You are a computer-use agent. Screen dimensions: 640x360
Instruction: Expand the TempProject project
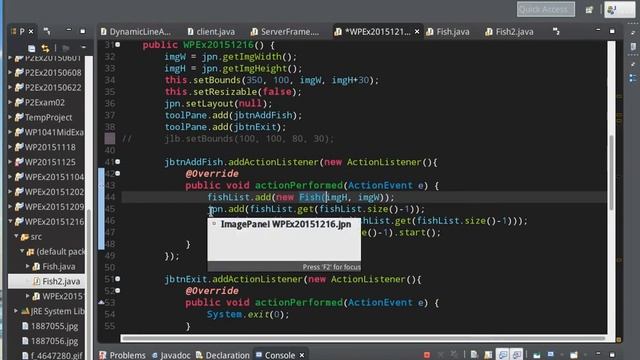coord(11,117)
